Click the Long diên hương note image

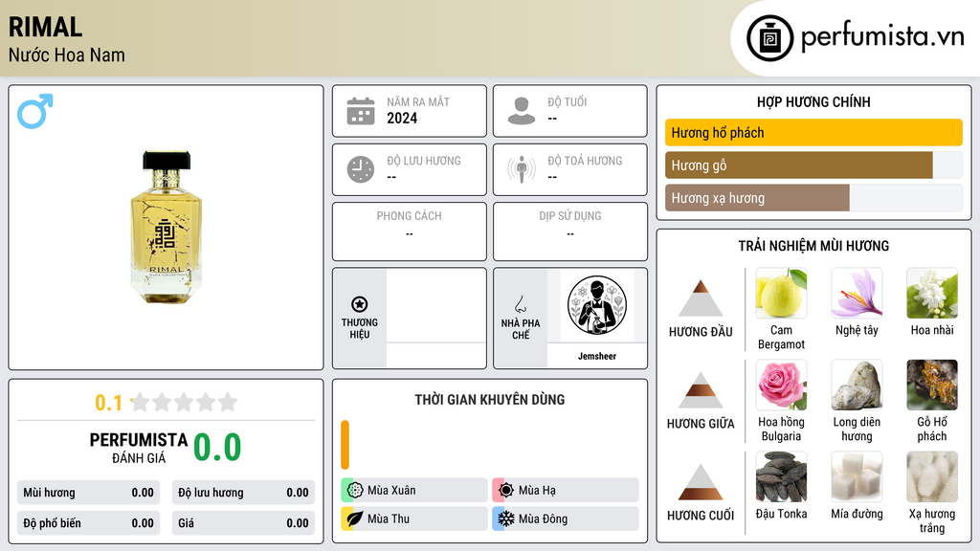857,385
